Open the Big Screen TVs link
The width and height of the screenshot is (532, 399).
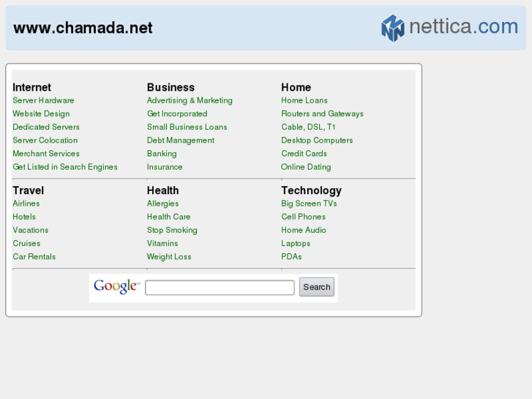click(x=309, y=204)
